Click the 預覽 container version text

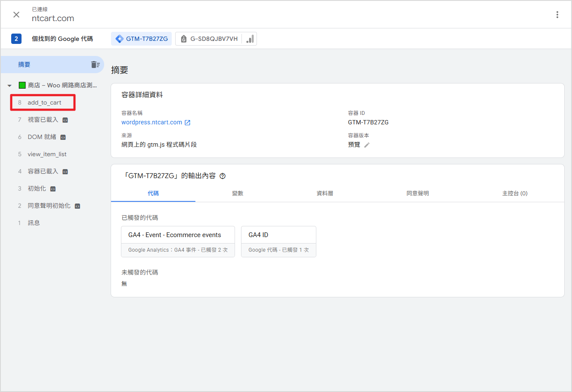pos(354,145)
